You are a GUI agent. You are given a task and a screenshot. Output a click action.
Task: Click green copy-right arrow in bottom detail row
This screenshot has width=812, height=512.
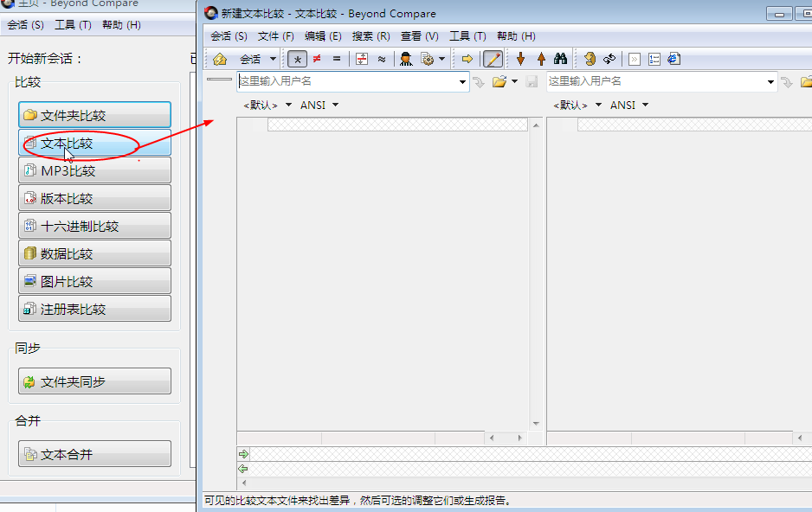(x=243, y=454)
